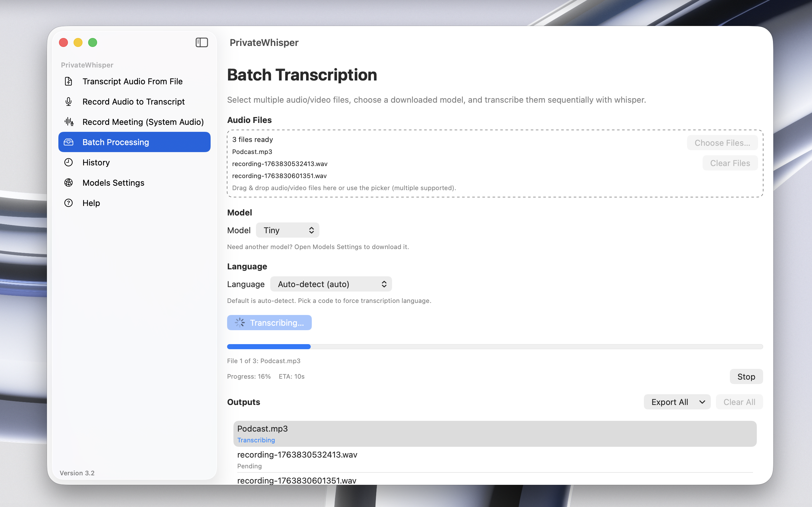Image resolution: width=812 pixels, height=507 pixels.
Task: Click the Choose Files... button
Action: (722, 143)
